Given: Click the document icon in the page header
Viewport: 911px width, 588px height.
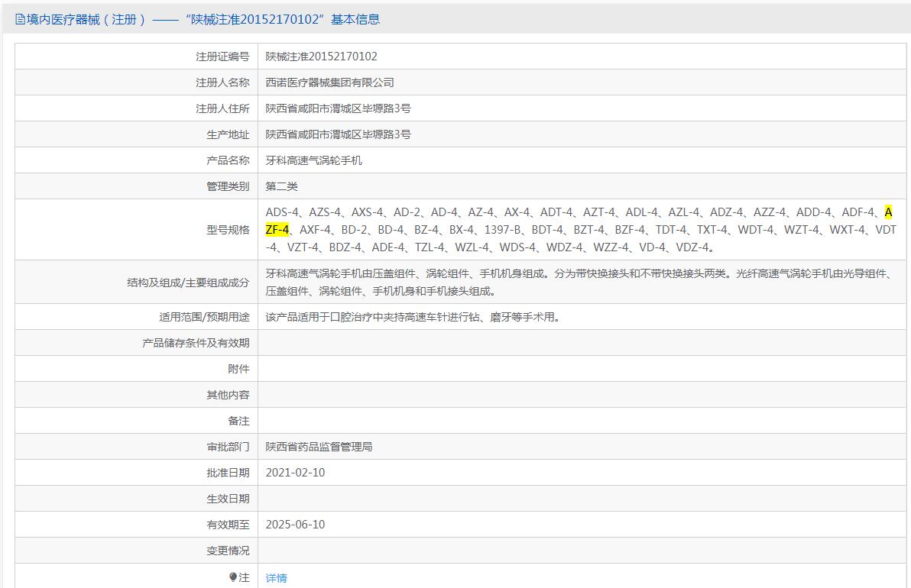Looking at the screenshot, I should pyautogui.click(x=20, y=20).
